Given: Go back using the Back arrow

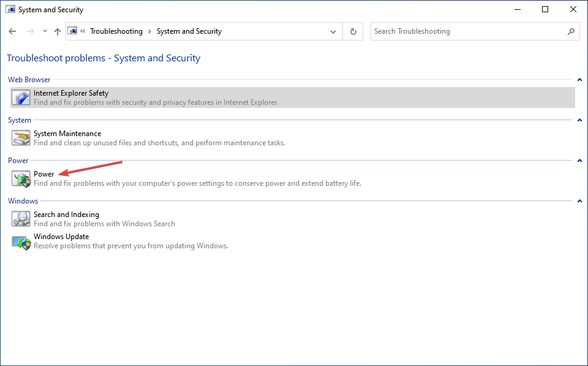Looking at the screenshot, I should (x=12, y=31).
